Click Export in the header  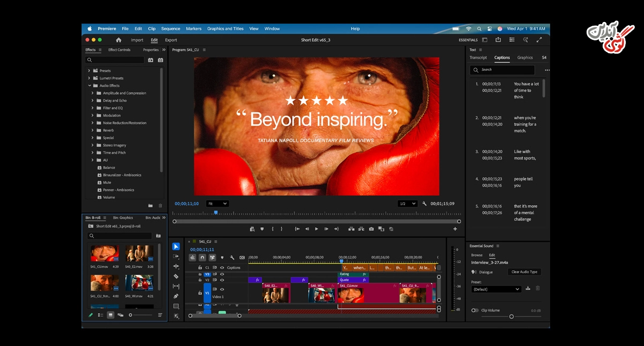(171, 40)
